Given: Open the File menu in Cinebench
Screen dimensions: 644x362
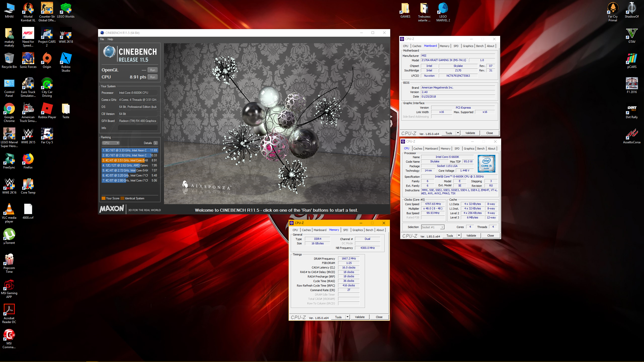Looking at the screenshot, I should click(102, 39).
